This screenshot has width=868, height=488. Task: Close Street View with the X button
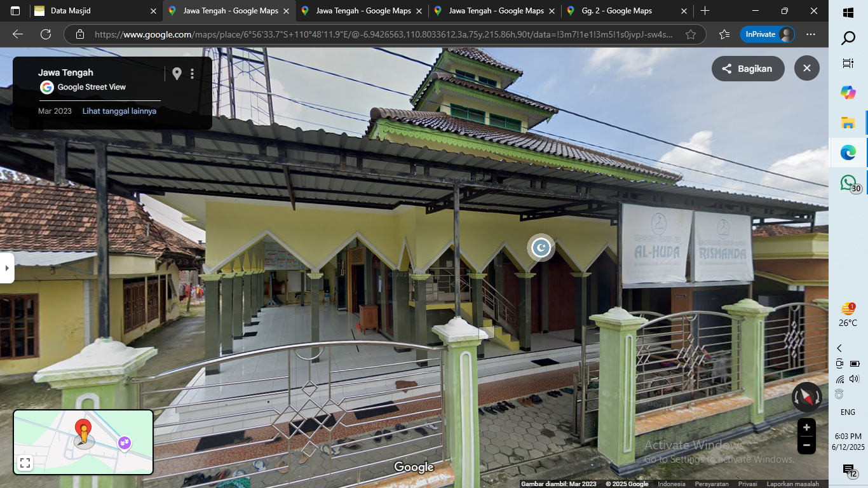tap(806, 69)
